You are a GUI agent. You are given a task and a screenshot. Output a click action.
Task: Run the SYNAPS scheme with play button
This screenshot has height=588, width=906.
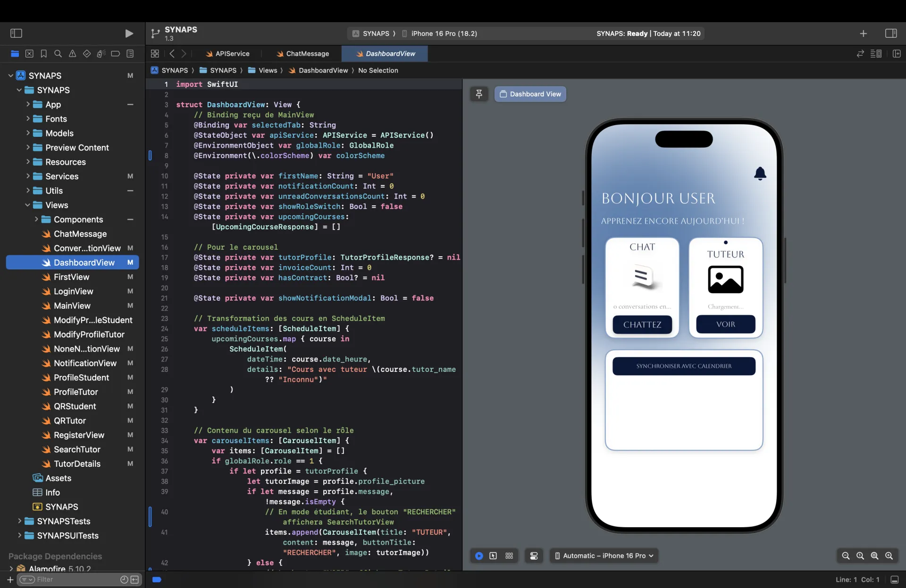(129, 34)
